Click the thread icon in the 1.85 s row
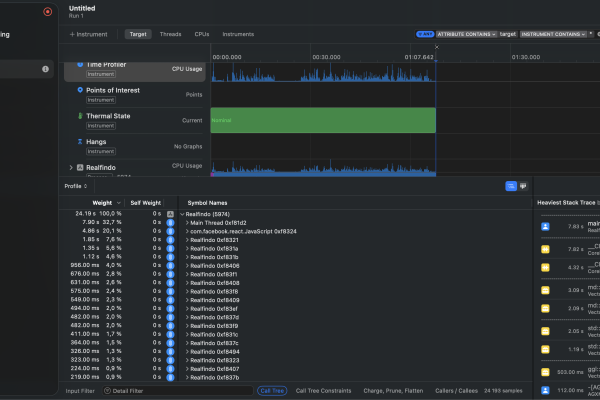The width and height of the screenshot is (600, 400). point(170,240)
